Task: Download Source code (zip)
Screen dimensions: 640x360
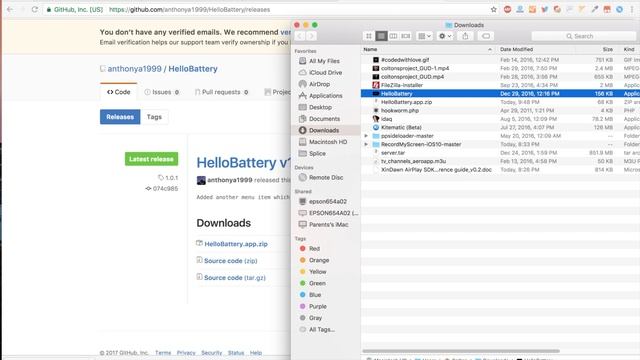Action: pyautogui.click(x=231, y=261)
